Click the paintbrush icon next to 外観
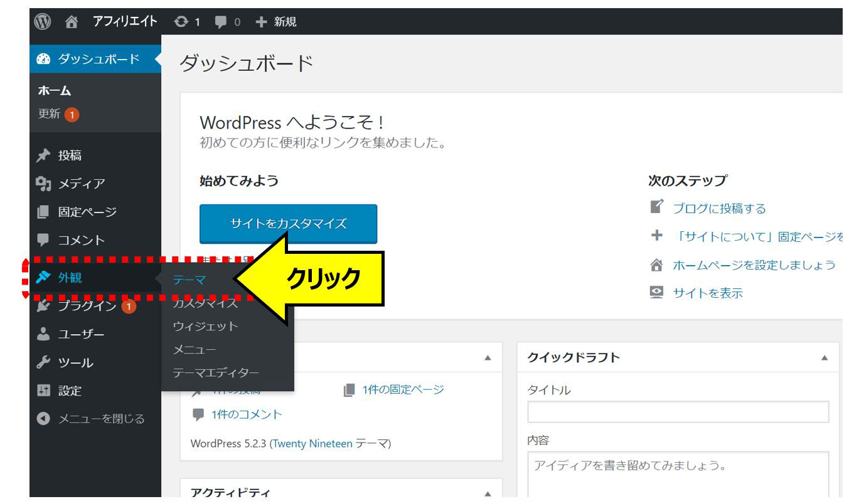Screen dimensions: 859x504 coord(43,277)
